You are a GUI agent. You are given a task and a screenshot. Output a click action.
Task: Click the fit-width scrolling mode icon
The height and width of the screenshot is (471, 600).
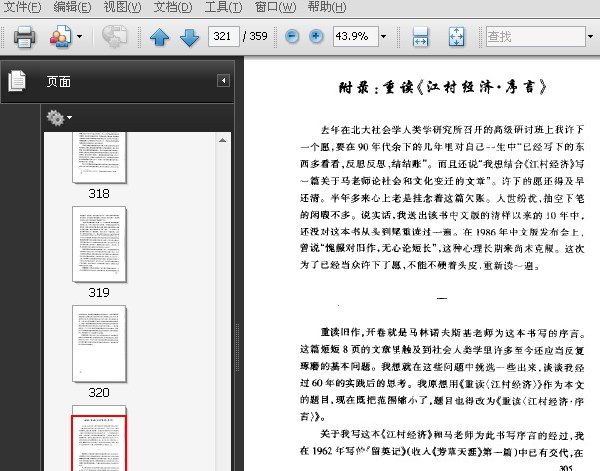pos(421,37)
